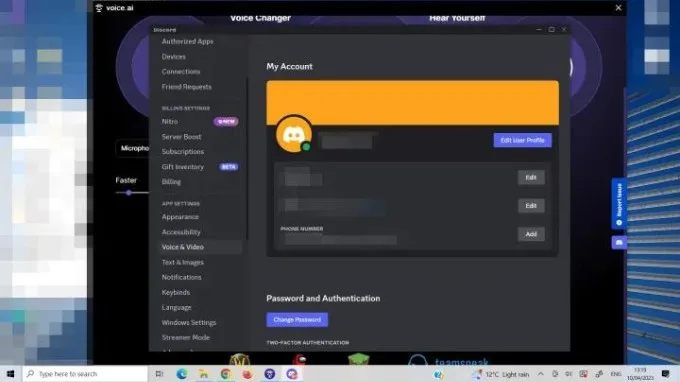The height and width of the screenshot is (382, 680).
Task: Open Google Chrome from the taskbar
Action: 226,374
